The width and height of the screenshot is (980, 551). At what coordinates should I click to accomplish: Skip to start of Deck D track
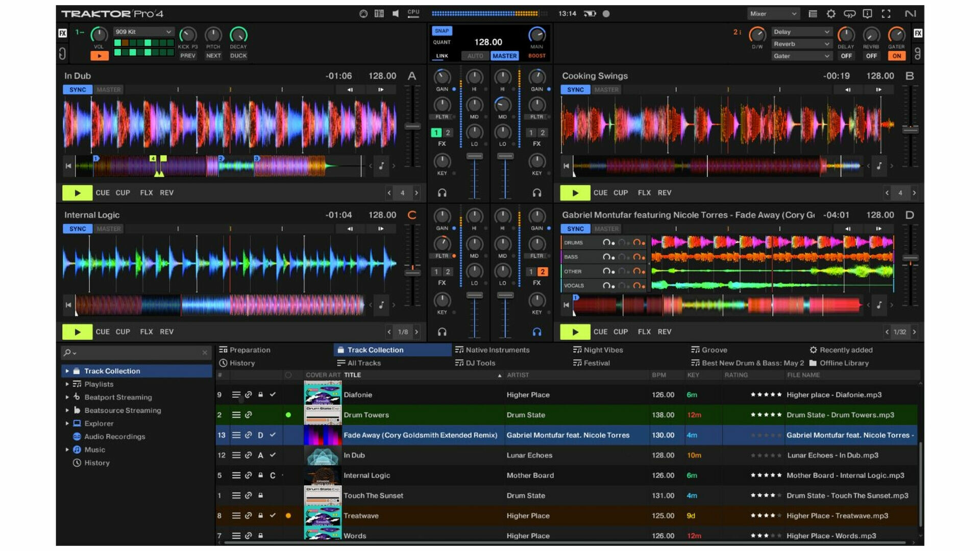(566, 305)
